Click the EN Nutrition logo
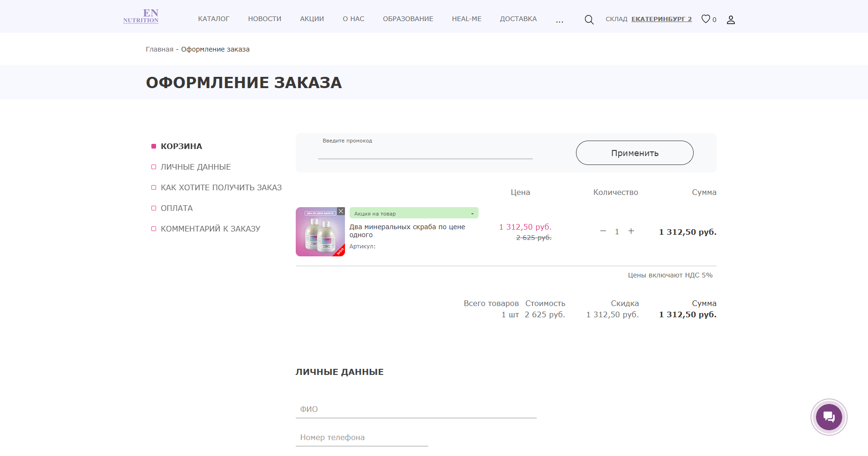This screenshot has width=868, height=456. 141,16
